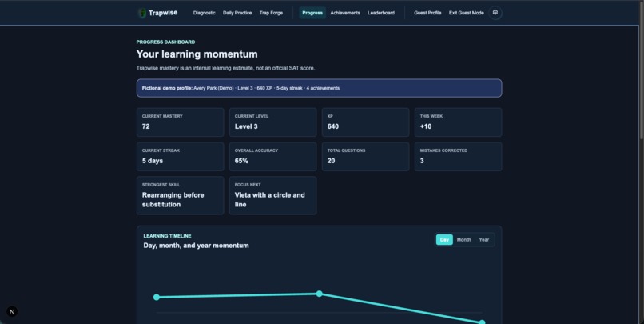Click the round theme icon in navbar
The height and width of the screenshot is (324, 644).
pos(495,13)
